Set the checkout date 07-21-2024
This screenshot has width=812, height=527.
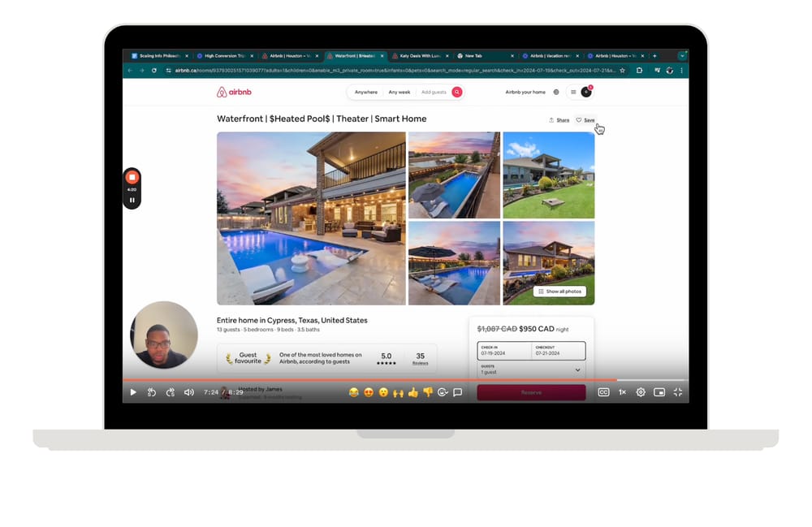559,351
